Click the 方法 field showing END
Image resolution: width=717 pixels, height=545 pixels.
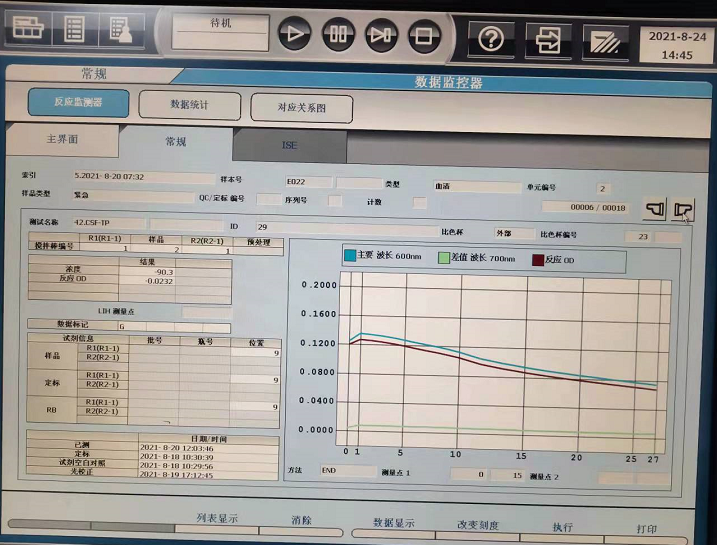(348, 470)
